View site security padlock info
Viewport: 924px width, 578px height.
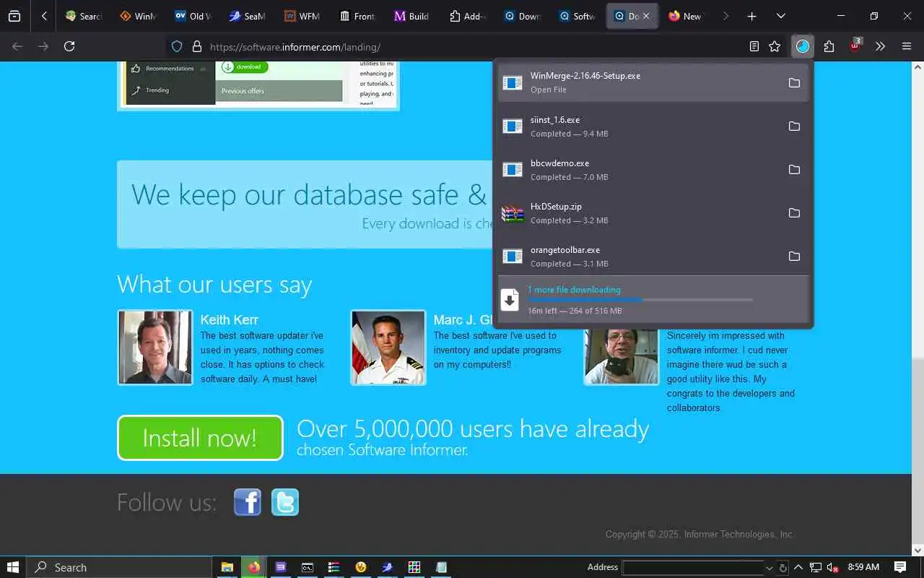[x=196, y=46]
